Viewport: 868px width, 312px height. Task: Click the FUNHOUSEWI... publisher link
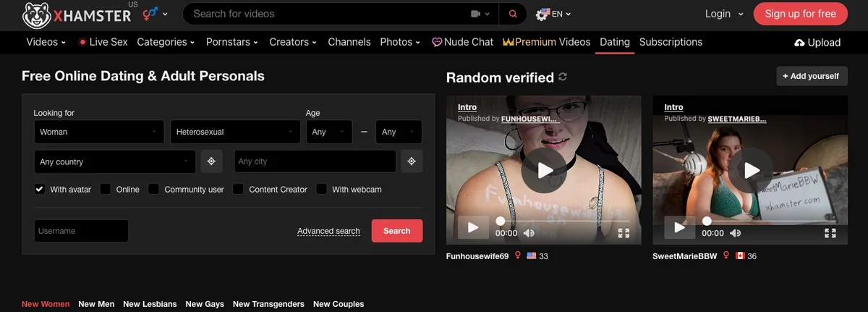[530, 118]
